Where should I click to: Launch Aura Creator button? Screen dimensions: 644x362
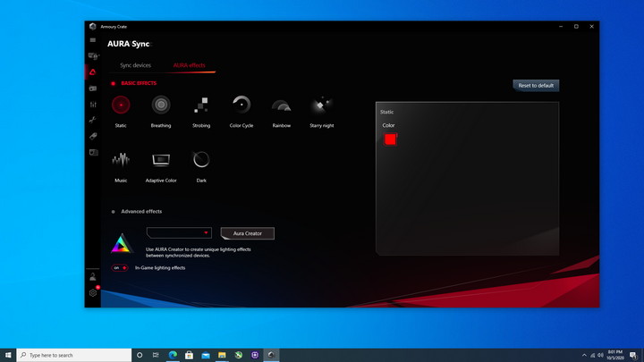(248, 233)
